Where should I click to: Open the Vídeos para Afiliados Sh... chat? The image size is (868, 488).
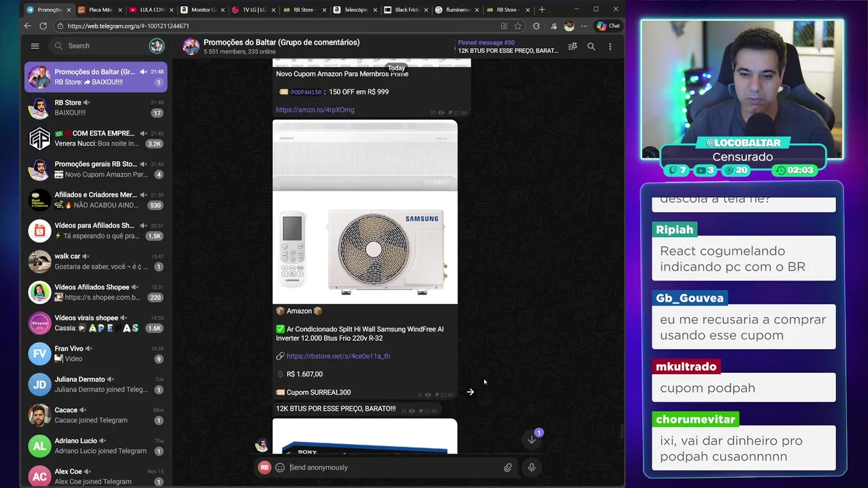click(x=96, y=230)
